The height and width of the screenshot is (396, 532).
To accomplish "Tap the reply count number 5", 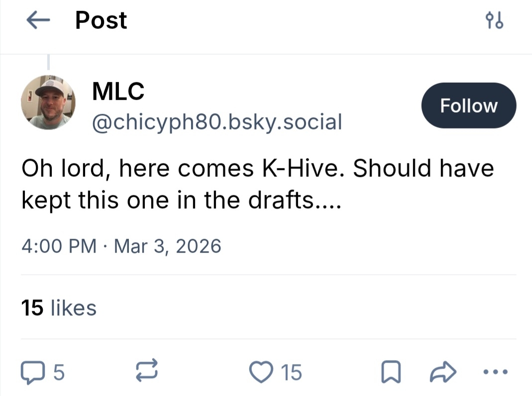I will tap(58, 372).
